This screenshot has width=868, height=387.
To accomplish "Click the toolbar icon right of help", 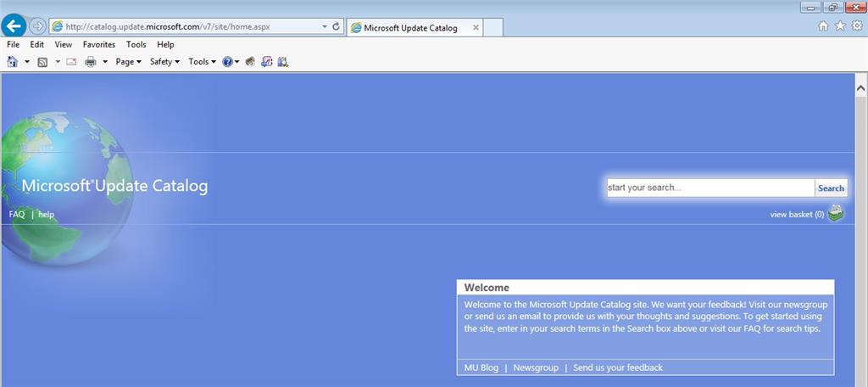I will (250, 62).
